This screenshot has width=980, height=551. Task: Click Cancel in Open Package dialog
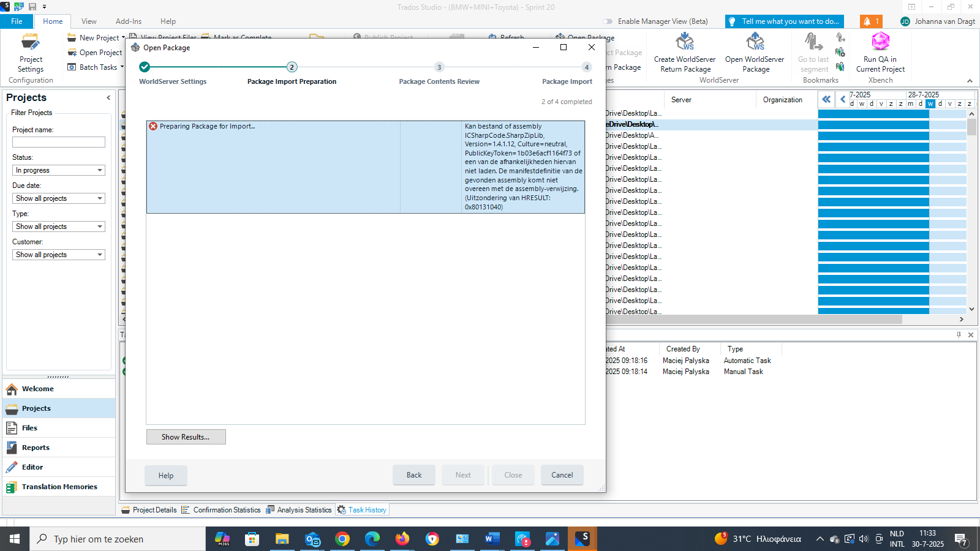[x=562, y=475]
